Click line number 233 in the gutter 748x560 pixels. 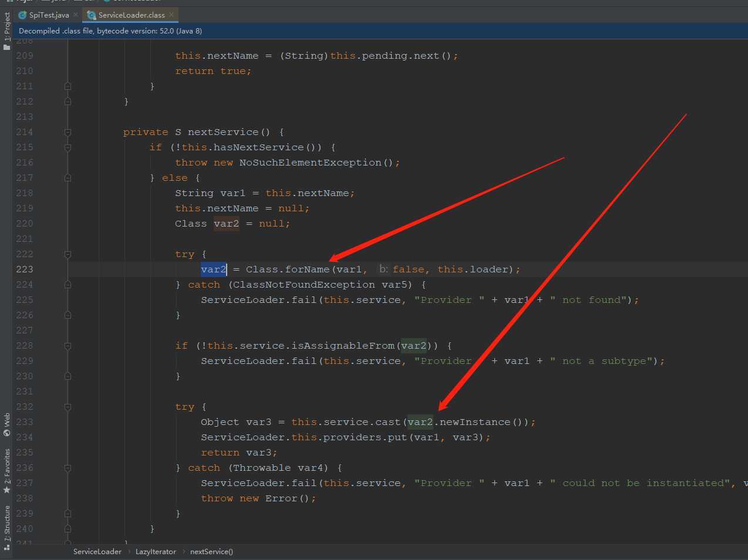(x=25, y=422)
